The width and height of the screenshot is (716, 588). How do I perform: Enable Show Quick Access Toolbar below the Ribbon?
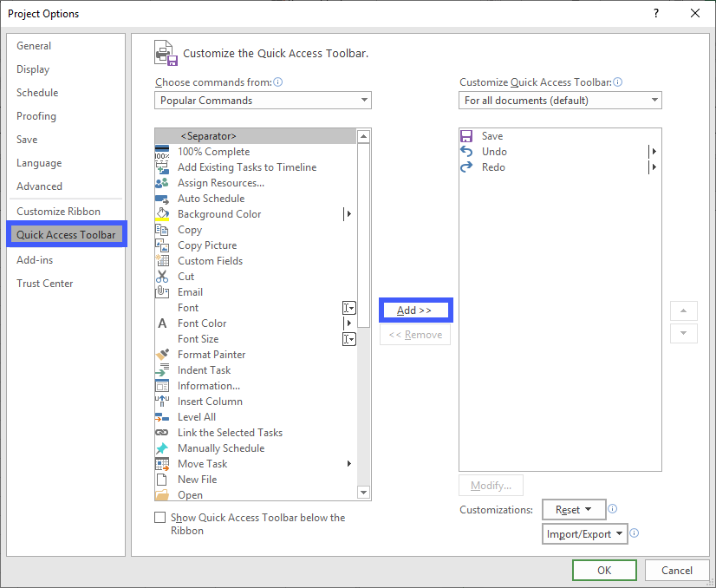[159, 517]
